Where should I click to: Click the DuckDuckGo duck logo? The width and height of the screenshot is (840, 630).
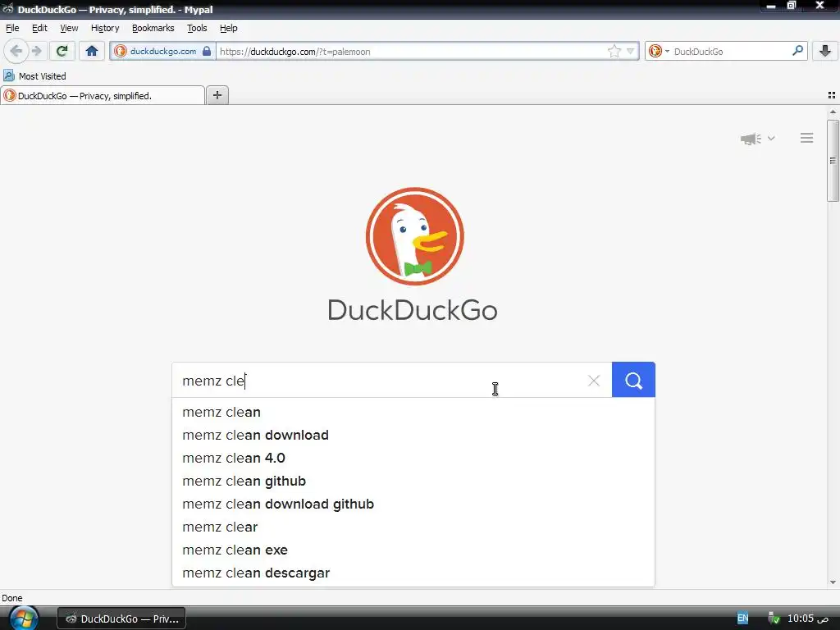tap(414, 236)
